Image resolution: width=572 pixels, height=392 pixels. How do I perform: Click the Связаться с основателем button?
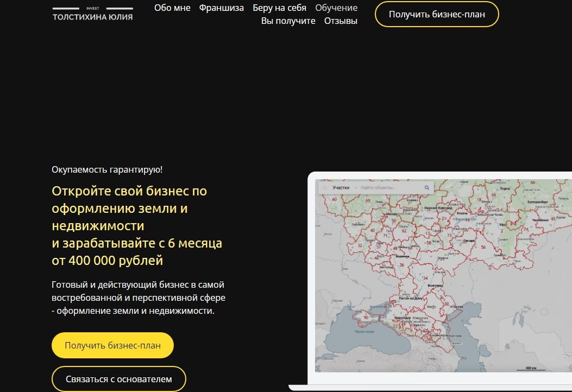119,379
